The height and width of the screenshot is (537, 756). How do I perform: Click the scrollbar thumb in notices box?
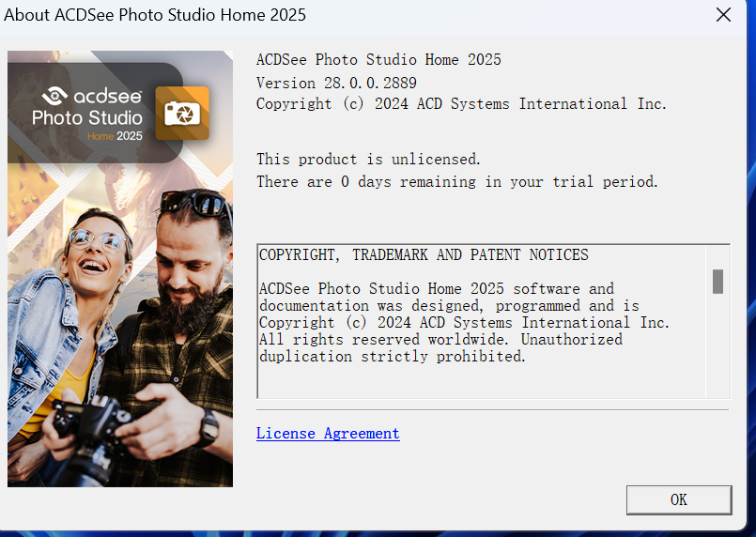pos(717,282)
